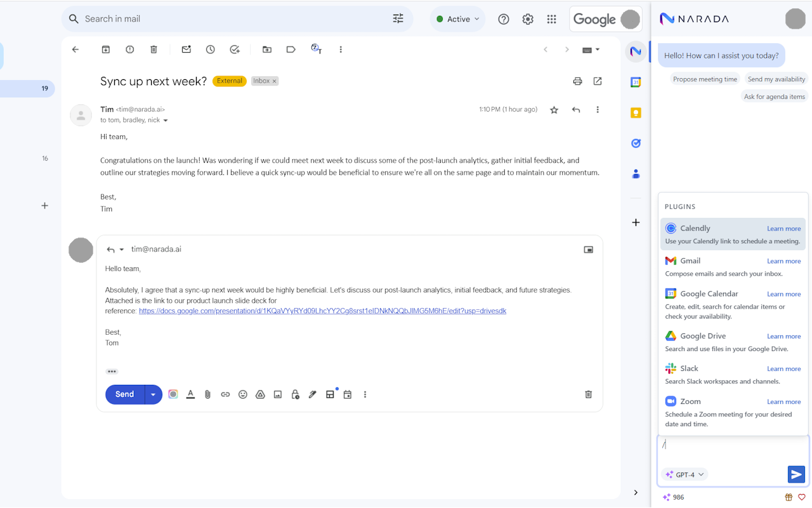Attach a file with the paperclip icon
The height and width of the screenshot is (508, 812).
point(207,394)
